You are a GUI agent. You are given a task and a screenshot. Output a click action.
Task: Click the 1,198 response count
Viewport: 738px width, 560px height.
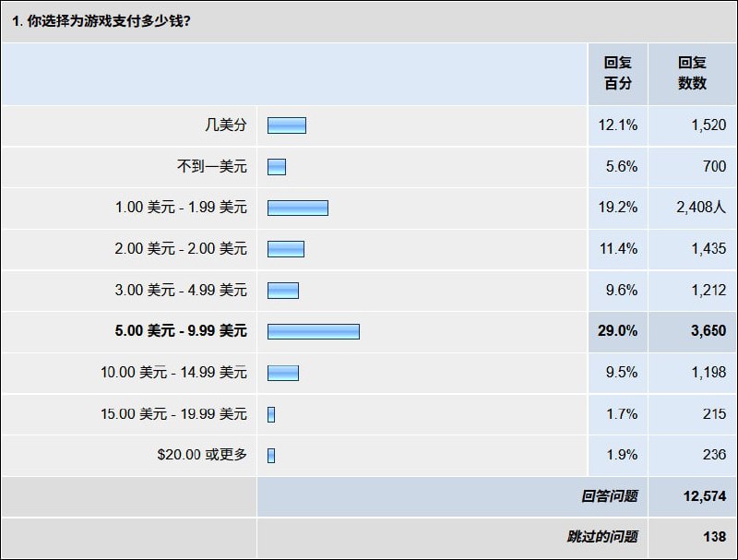tap(707, 373)
